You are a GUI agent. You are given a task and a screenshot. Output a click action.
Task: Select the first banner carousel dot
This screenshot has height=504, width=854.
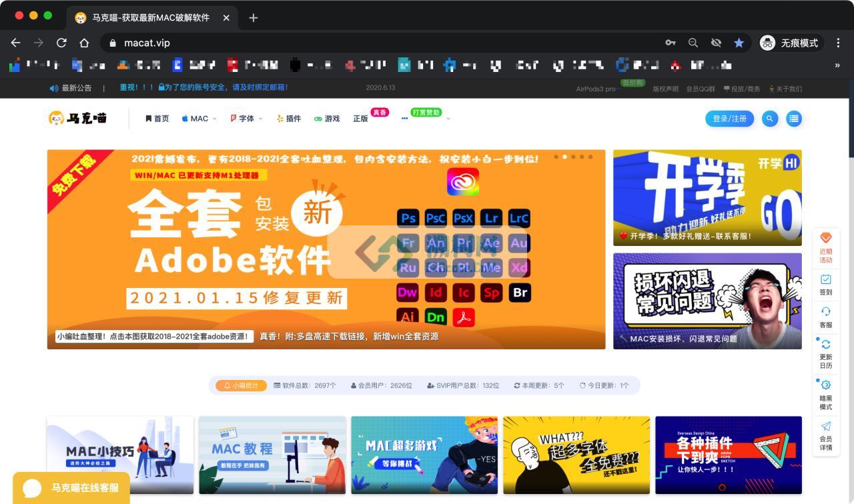[556, 157]
